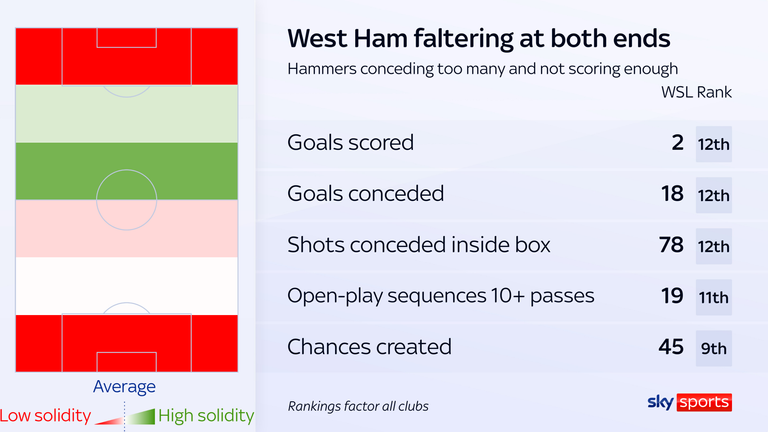Click the centre circle on the pitch

click(x=126, y=200)
